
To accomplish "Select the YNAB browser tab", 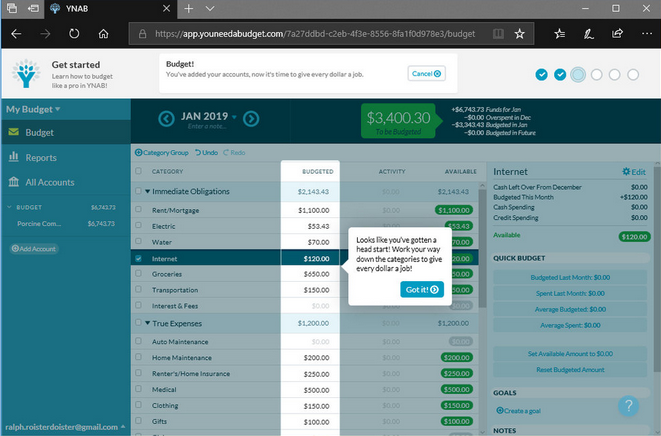I will click(110, 8).
